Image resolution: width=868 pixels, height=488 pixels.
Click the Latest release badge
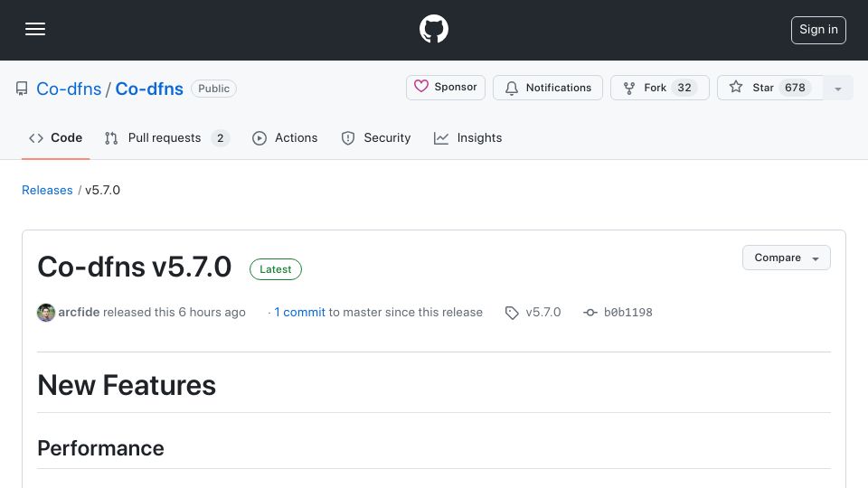tap(276, 269)
